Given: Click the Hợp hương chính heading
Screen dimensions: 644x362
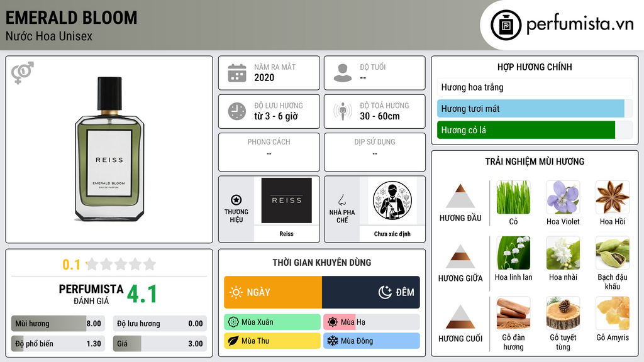Looking at the screenshot, I should pos(535,67).
